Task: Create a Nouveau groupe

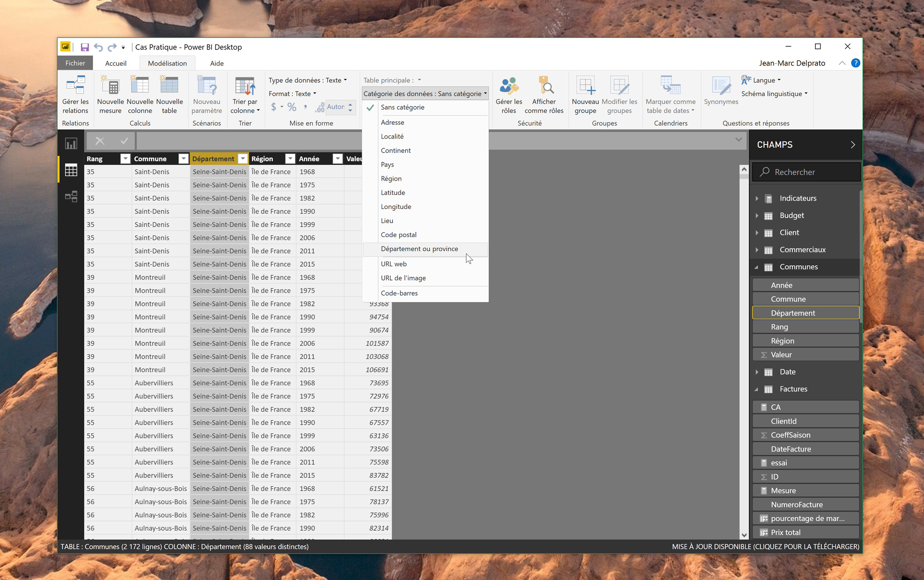Action: [585, 95]
